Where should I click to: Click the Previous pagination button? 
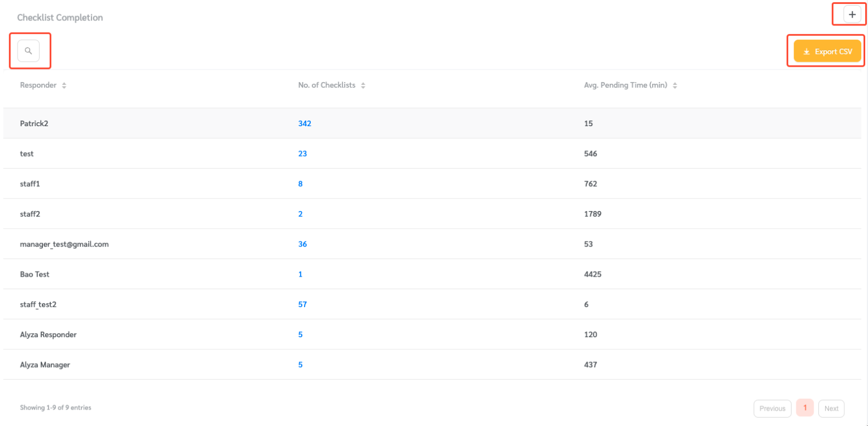[x=772, y=408]
